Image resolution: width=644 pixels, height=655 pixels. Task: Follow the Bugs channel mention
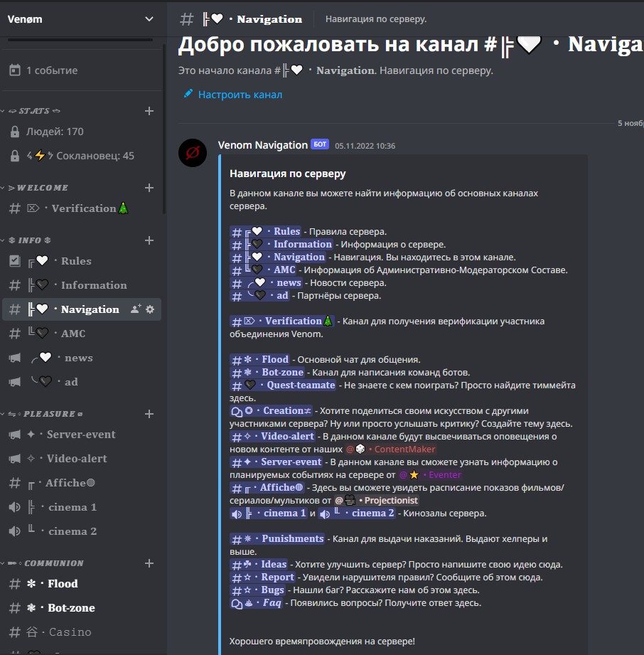tap(258, 590)
